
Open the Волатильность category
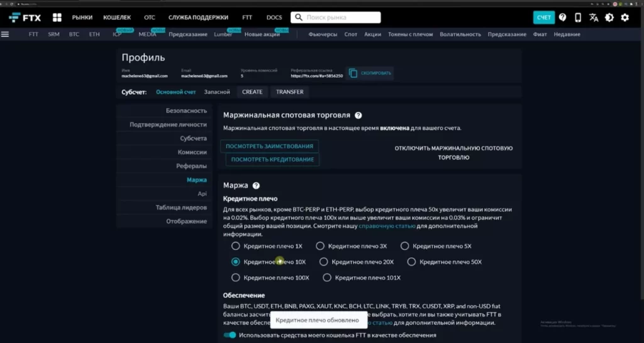(x=460, y=35)
